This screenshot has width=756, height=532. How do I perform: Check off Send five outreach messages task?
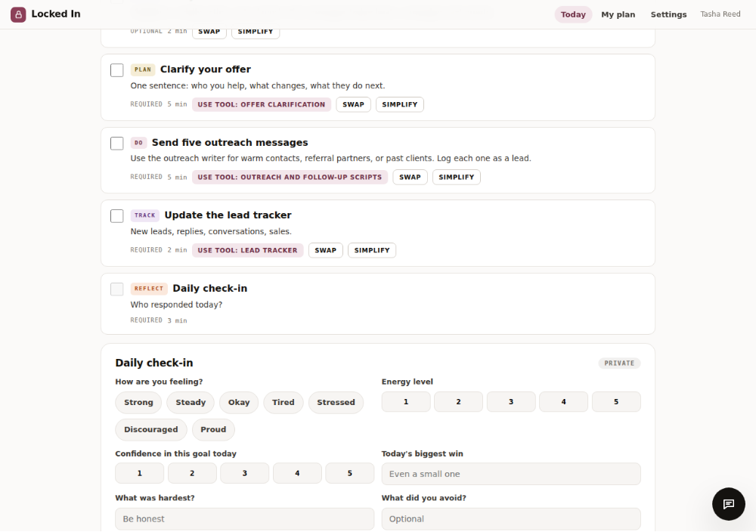pyautogui.click(x=116, y=143)
